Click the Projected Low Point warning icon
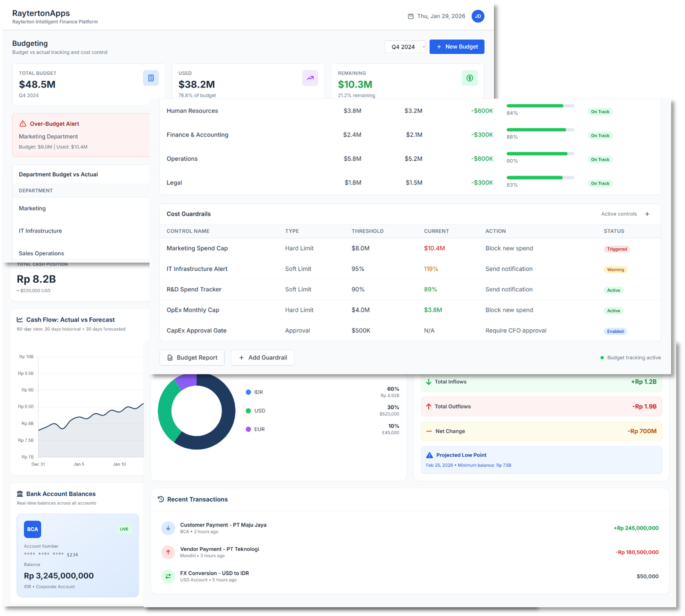Image resolution: width=685 pixels, height=616 pixels. tap(429, 455)
